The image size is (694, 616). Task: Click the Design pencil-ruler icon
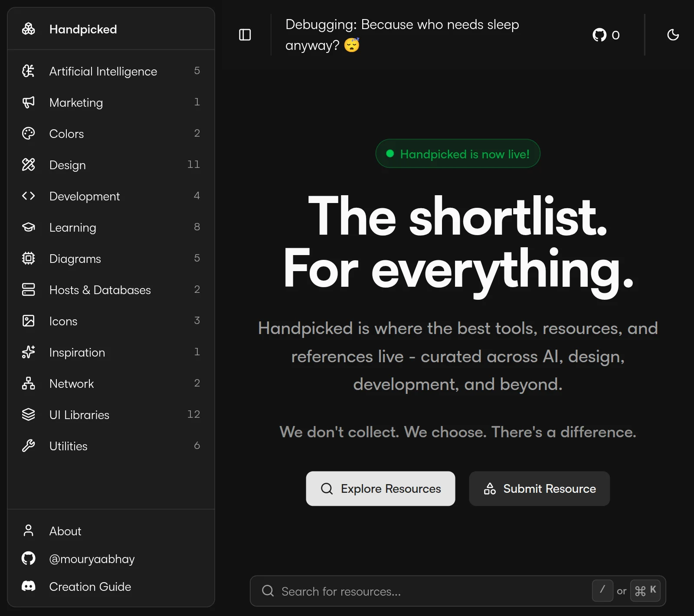pyautogui.click(x=29, y=164)
